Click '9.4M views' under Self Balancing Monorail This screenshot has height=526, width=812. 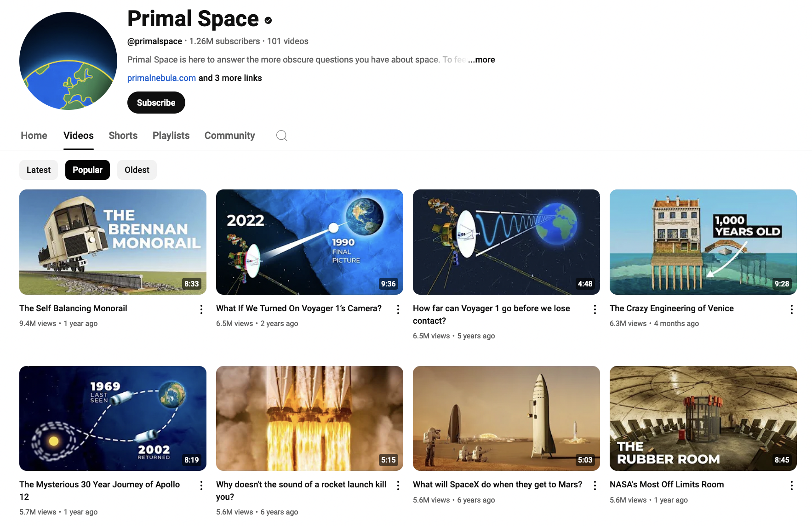[x=38, y=324]
